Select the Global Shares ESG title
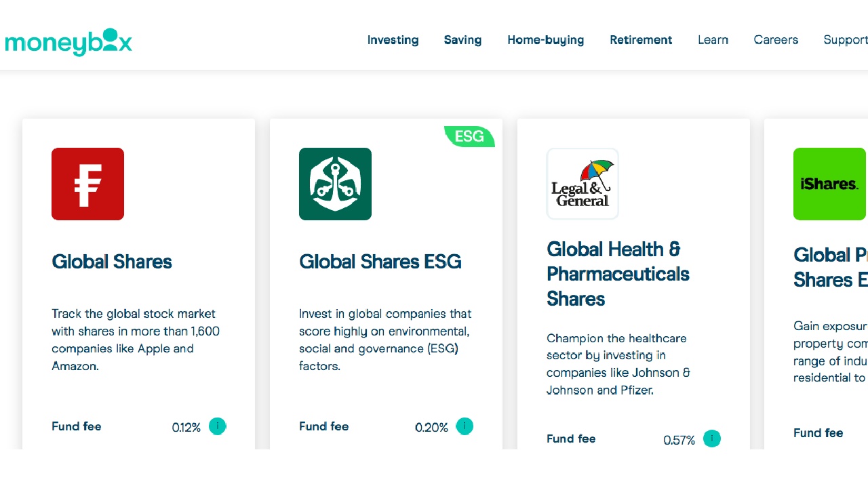The height and width of the screenshot is (488, 868). point(380,262)
